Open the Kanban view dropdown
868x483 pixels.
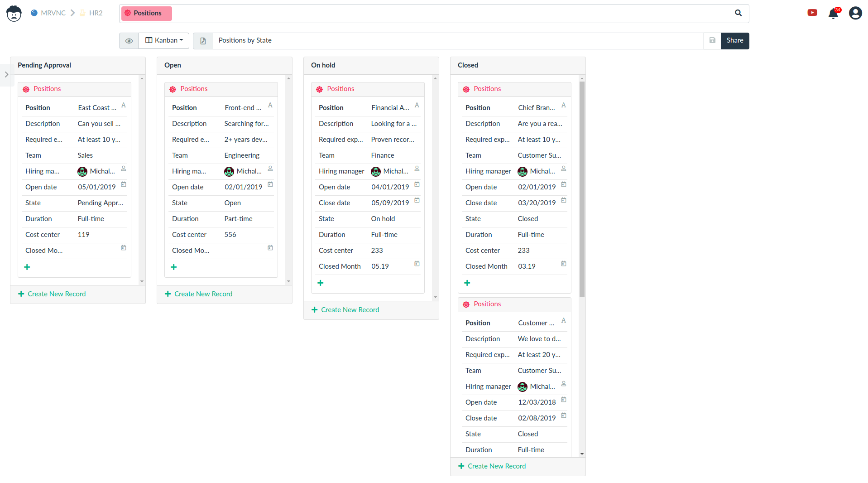click(x=164, y=40)
